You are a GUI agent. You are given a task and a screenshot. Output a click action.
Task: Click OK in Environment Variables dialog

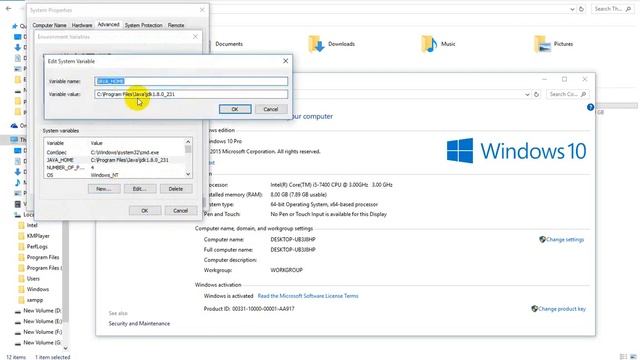[144, 211]
